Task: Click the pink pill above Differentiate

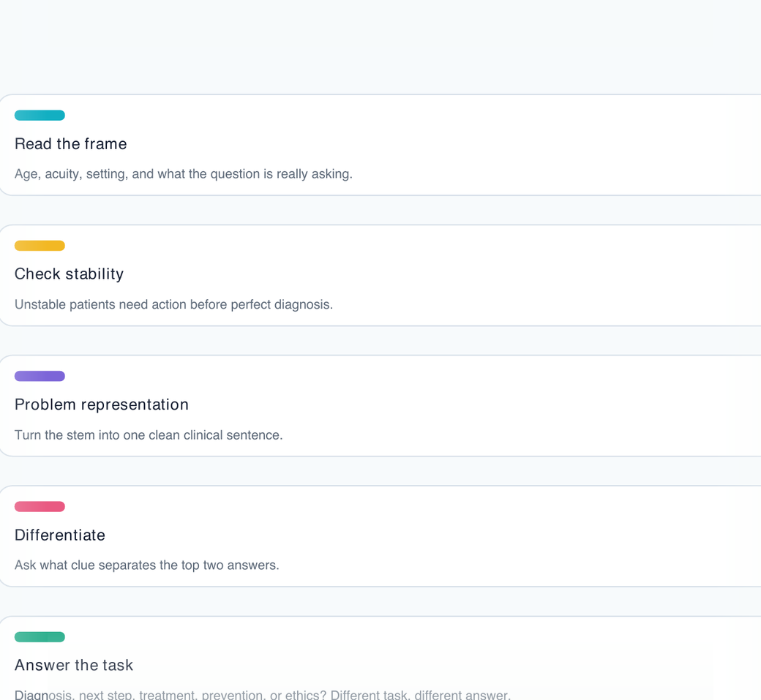Action: [40, 507]
